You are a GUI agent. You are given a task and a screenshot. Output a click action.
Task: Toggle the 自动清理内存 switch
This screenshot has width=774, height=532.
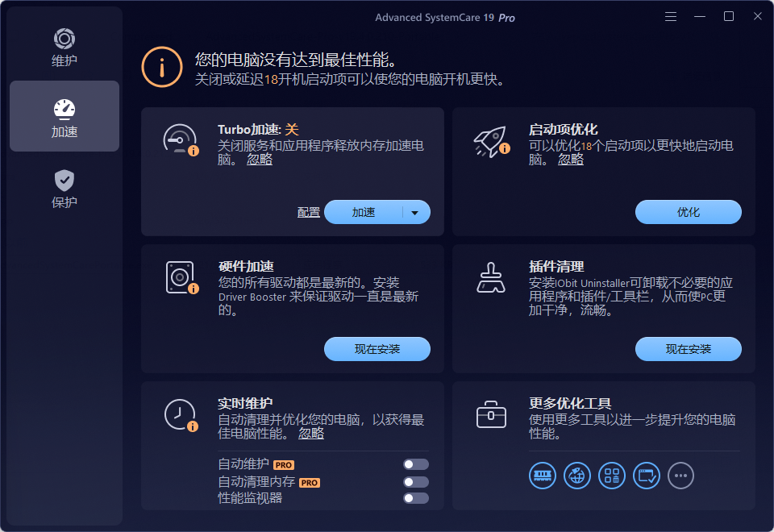pyautogui.click(x=416, y=482)
